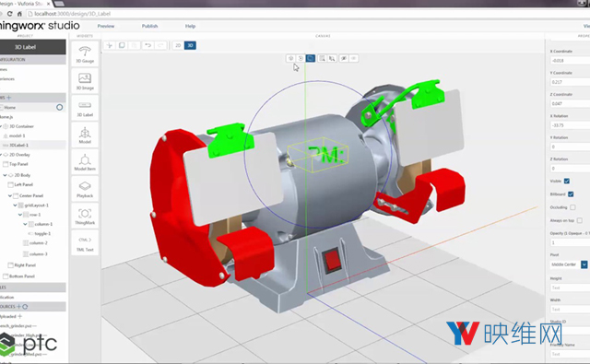Viewport: 590px width, 364px height.
Task: Open the Preview menu
Action: coord(106,26)
